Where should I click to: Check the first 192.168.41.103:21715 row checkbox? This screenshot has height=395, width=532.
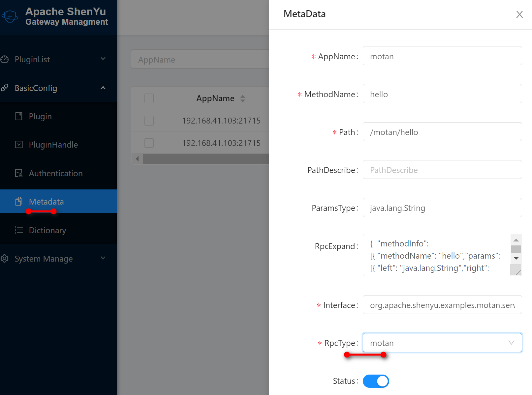point(149,121)
